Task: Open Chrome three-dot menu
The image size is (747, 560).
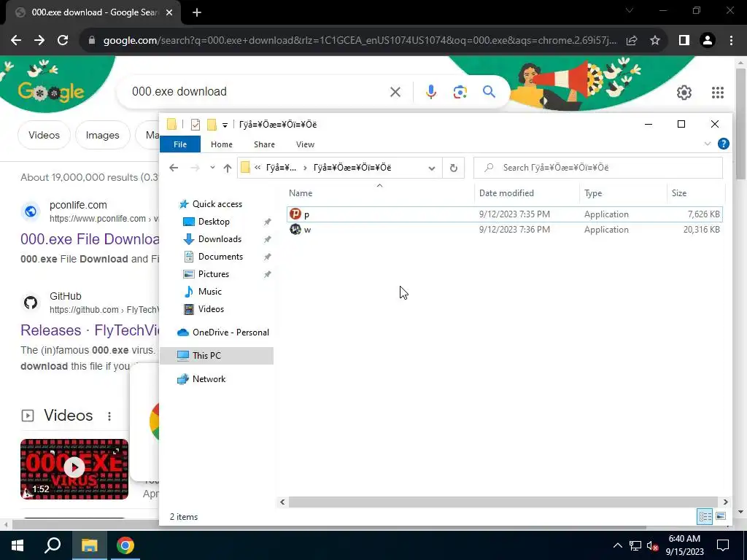Action: (731, 41)
